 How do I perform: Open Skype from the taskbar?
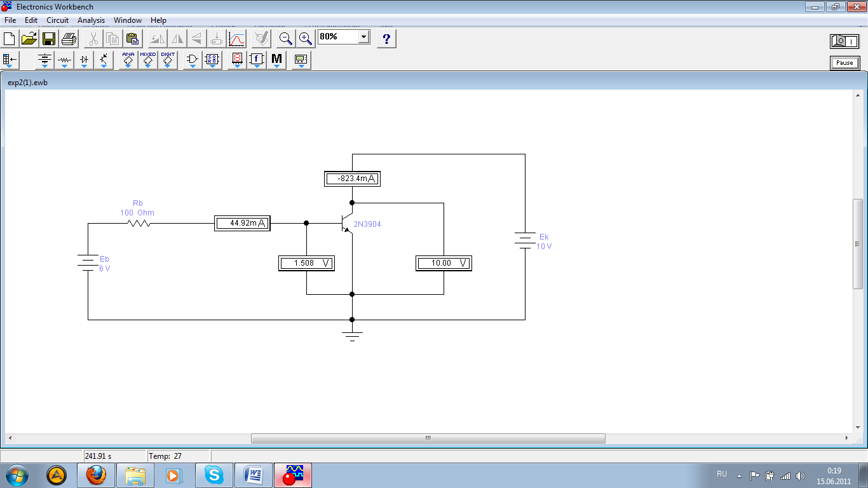click(x=214, y=475)
